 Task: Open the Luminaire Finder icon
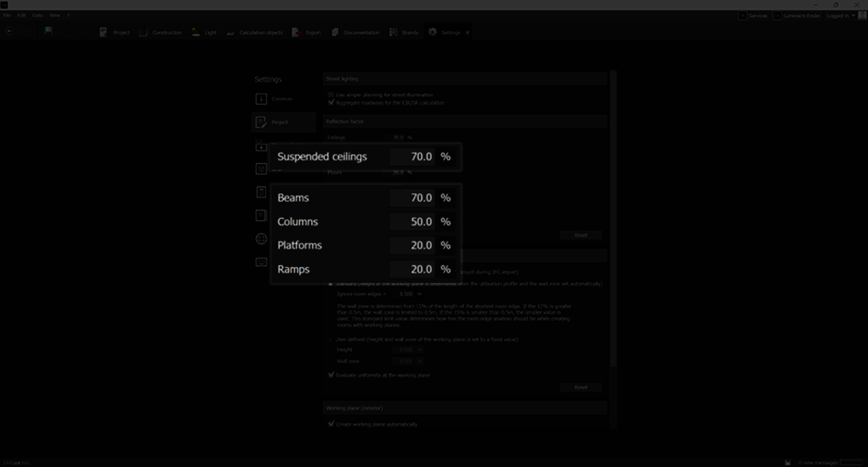pyautogui.click(x=777, y=16)
